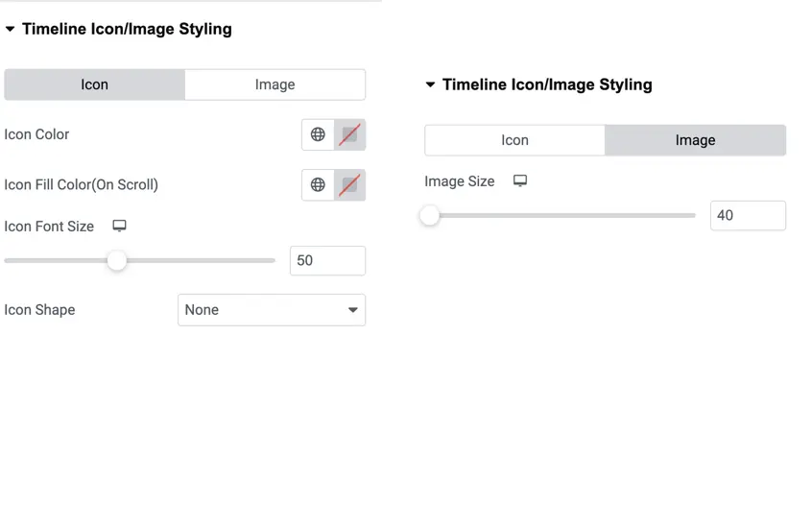The image size is (812, 527).
Task: Open the Icon Shape dropdown
Action: coord(272,310)
